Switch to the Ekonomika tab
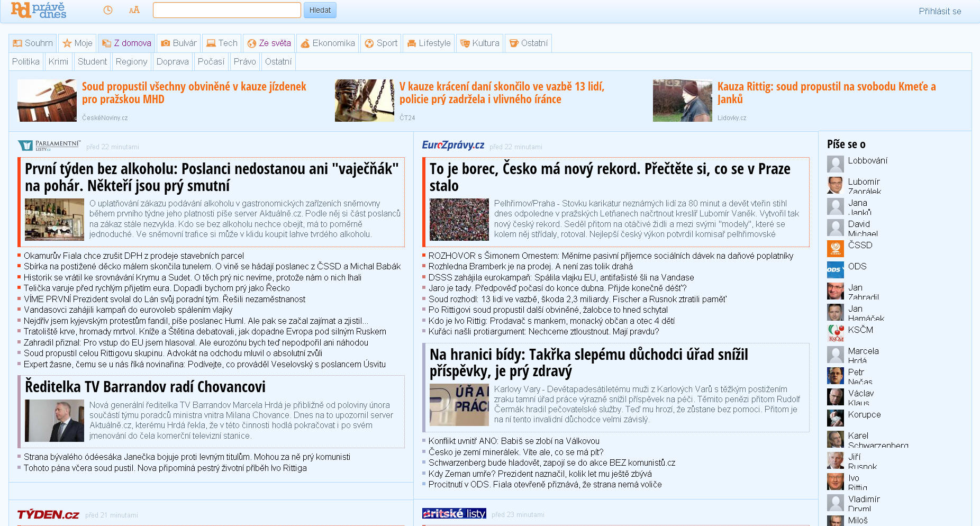 (328, 43)
